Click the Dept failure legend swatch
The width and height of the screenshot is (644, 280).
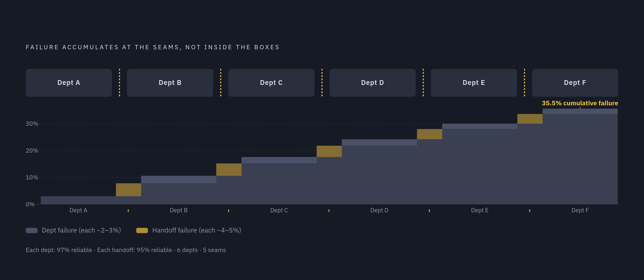click(x=32, y=230)
